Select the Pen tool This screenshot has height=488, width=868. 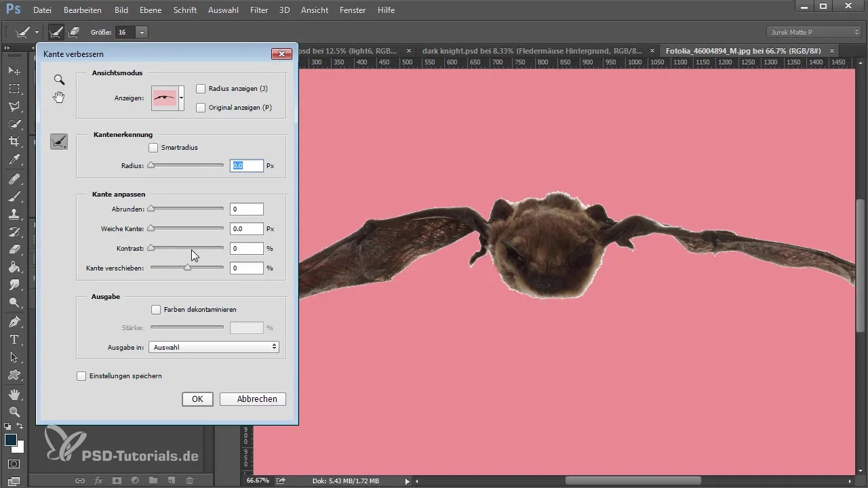tap(14, 321)
